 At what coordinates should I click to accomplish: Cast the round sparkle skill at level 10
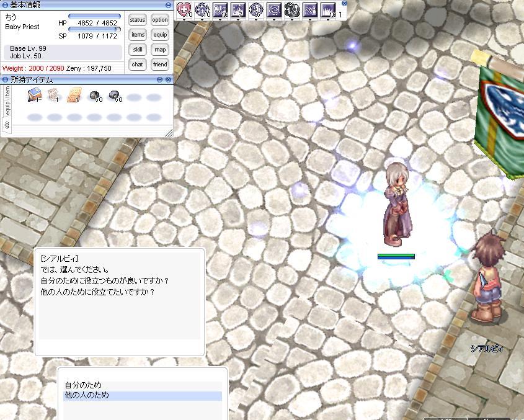[x=202, y=10]
